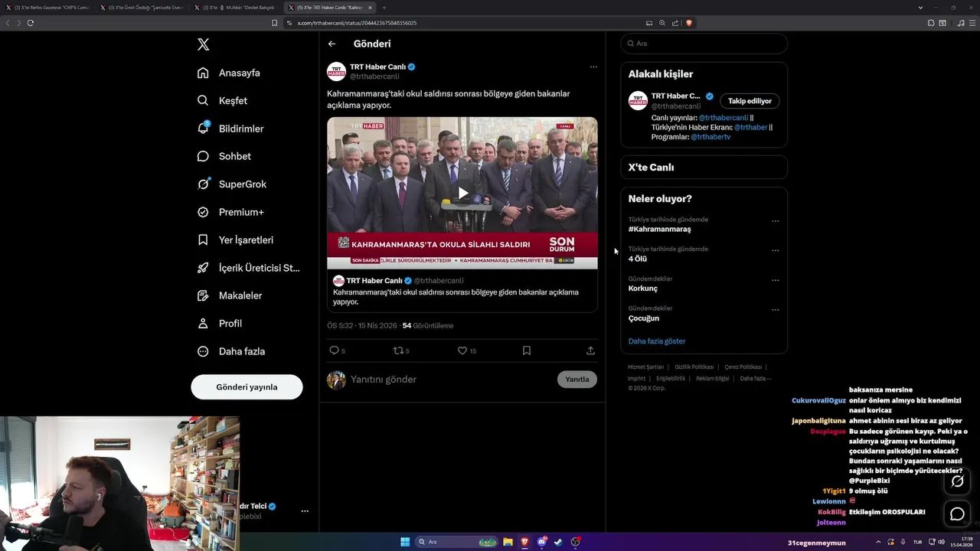
Task: Click the repost icon
Action: [x=398, y=350]
